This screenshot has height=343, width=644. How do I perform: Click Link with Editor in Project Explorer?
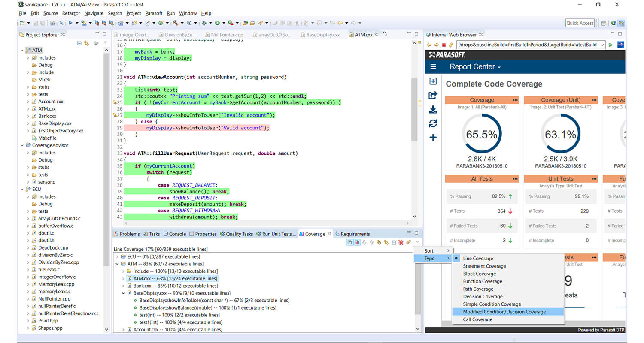pyautogui.click(x=86, y=43)
